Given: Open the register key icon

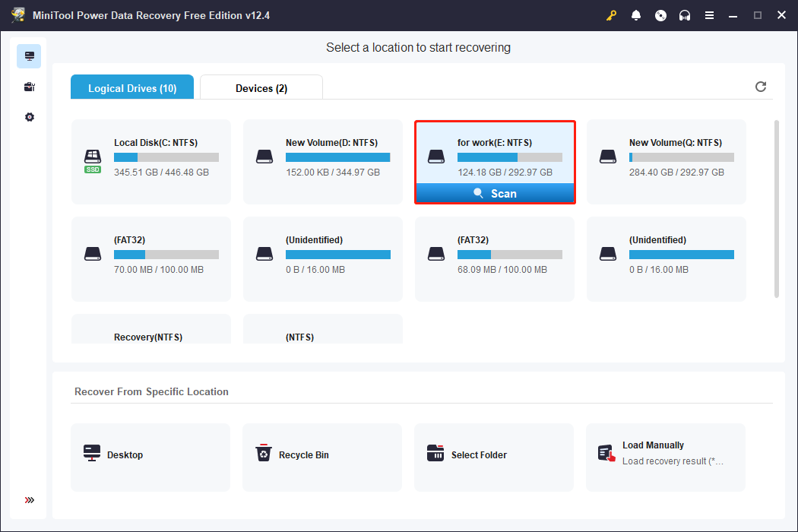Looking at the screenshot, I should [x=611, y=15].
